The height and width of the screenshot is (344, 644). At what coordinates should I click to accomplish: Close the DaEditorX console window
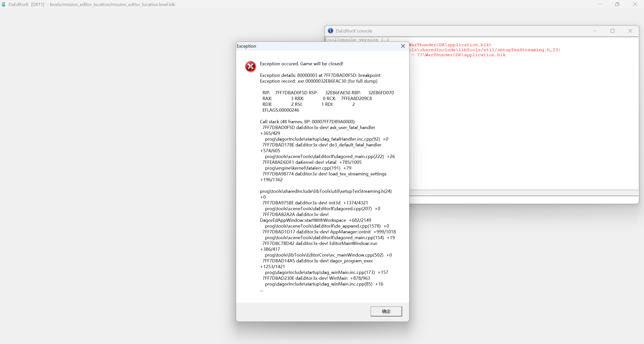630,31
